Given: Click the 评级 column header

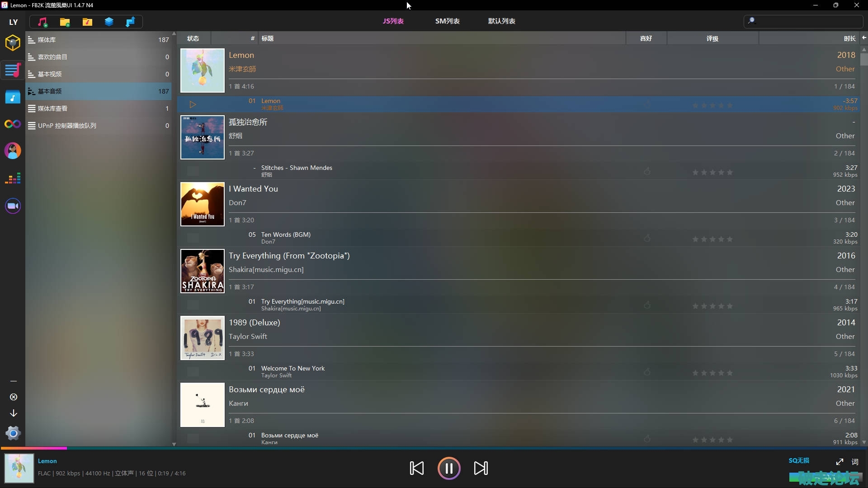Looking at the screenshot, I should pyautogui.click(x=712, y=38).
